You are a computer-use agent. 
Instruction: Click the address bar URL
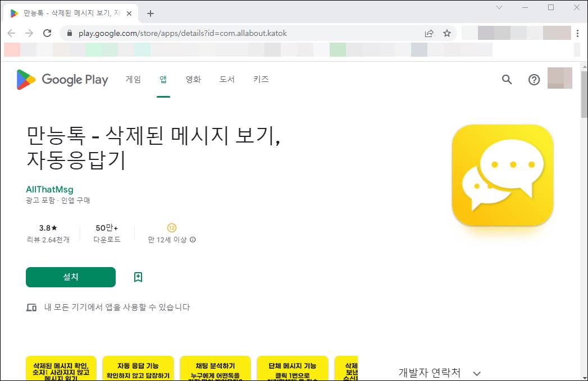[183, 33]
